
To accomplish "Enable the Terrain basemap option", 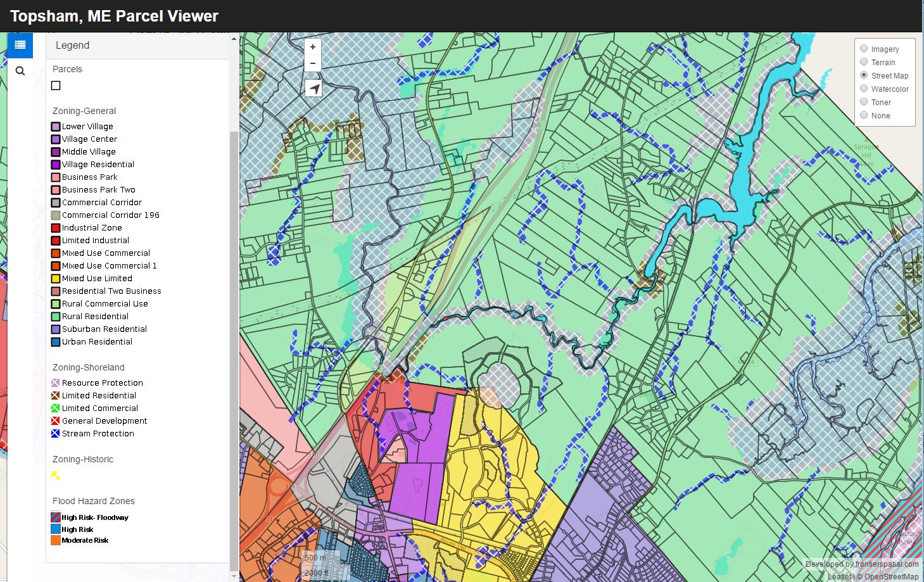I will [x=864, y=62].
